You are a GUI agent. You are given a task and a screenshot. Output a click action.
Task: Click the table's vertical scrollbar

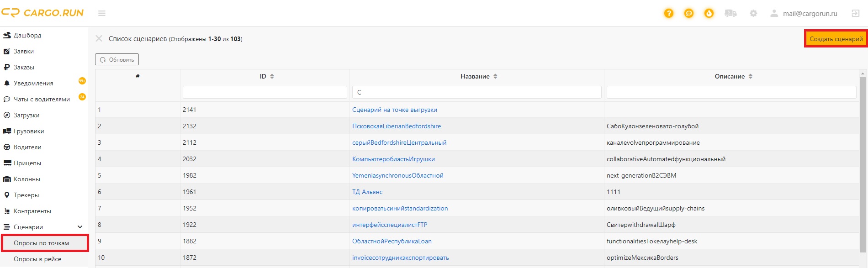[x=863, y=164]
